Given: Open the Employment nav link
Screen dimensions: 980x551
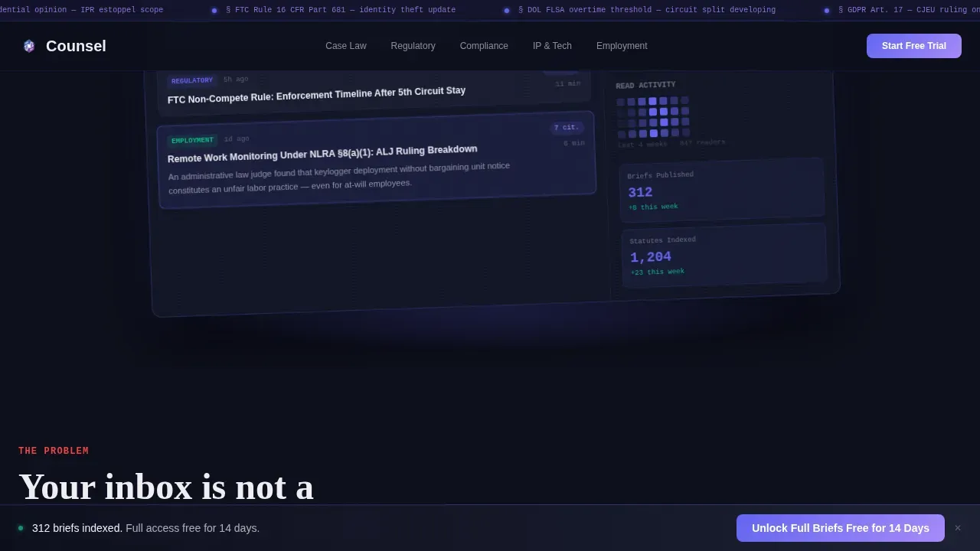Looking at the screenshot, I should 622,46.
